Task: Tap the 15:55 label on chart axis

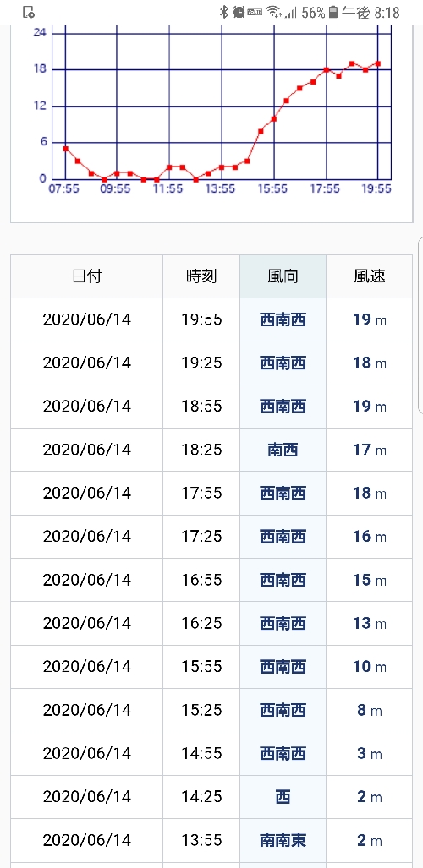Action: pyautogui.click(x=272, y=189)
